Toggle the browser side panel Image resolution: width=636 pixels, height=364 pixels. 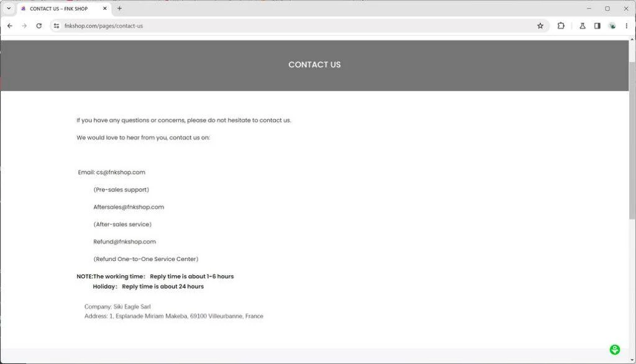tap(597, 25)
